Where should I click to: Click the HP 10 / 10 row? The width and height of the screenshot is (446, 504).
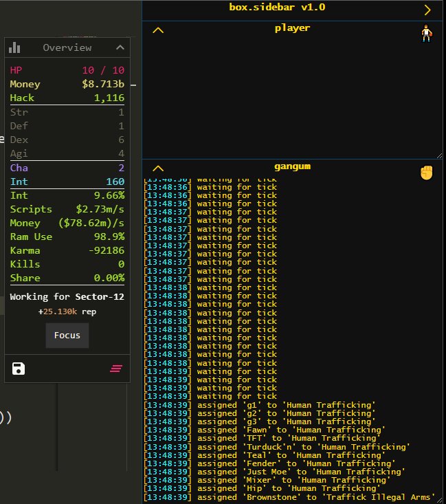pyautogui.click(x=67, y=70)
